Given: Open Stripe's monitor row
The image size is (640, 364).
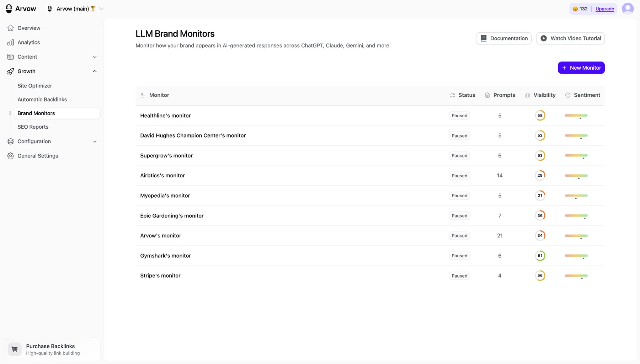Looking at the screenshot, I should click(x=370, y=276).
